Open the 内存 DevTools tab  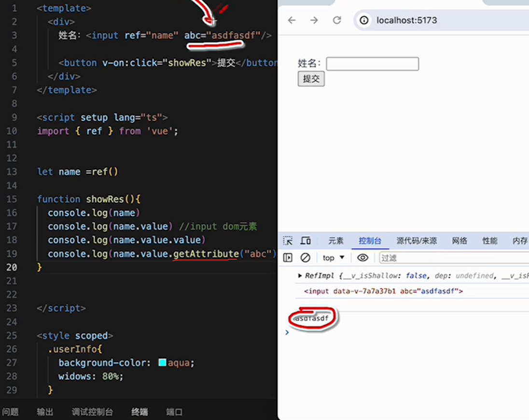pyautogui.click(x=520, y=240)
